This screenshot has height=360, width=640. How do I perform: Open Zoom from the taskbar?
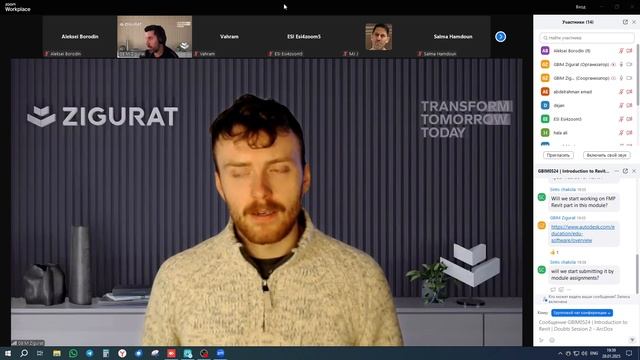coord(220,353)
